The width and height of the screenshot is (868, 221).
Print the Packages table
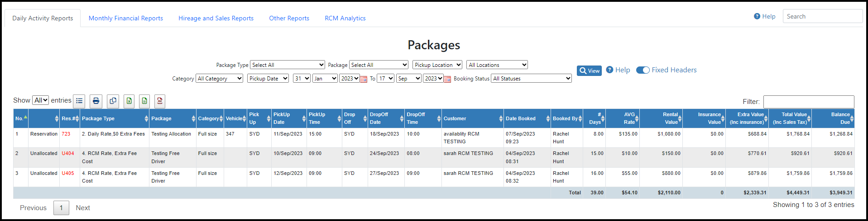coord(96,101)
